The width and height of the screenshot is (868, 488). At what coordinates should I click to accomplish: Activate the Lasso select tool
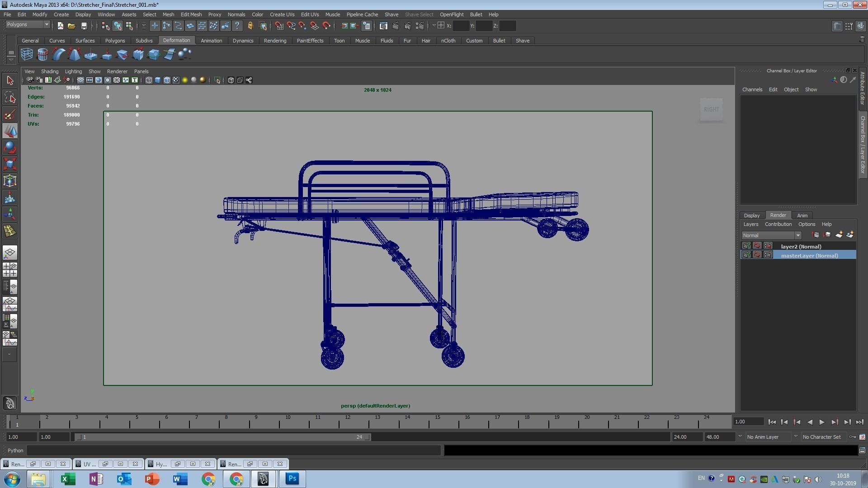click(x=10, y=98)
